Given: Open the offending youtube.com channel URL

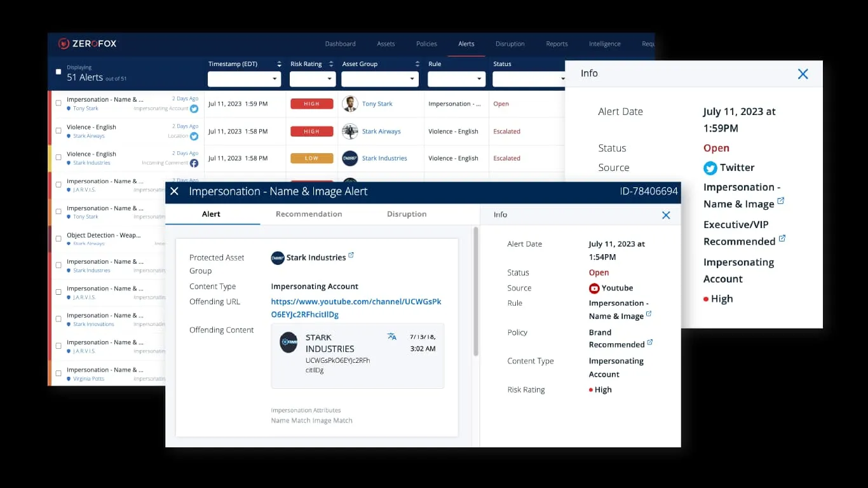Looking at the screenshot, I should click(x=356, y=308).
